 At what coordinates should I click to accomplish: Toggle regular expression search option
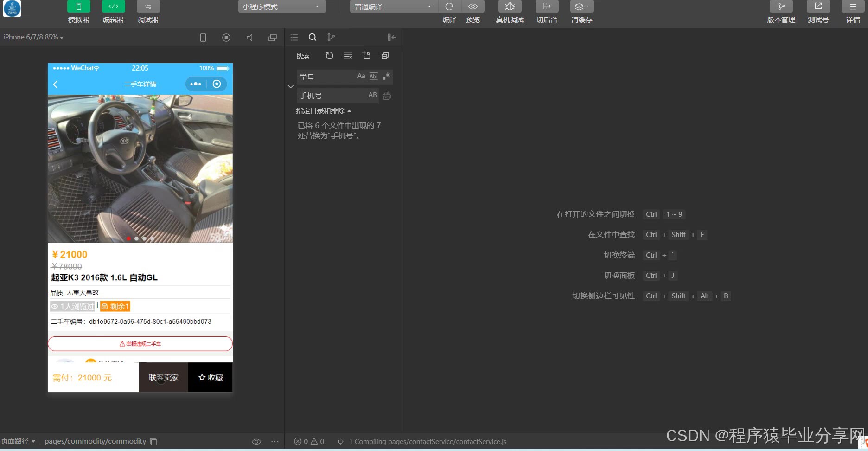coord(386,76)
